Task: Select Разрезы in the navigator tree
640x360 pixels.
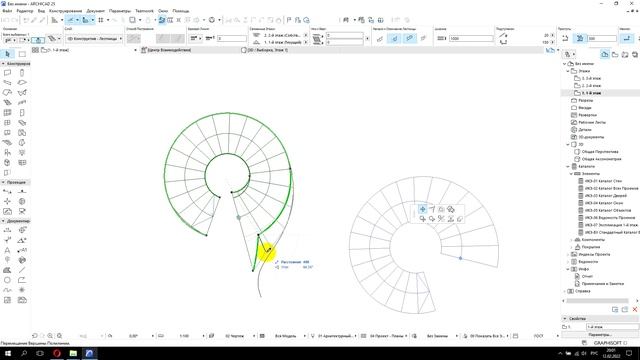Action: tap(585, 100)
